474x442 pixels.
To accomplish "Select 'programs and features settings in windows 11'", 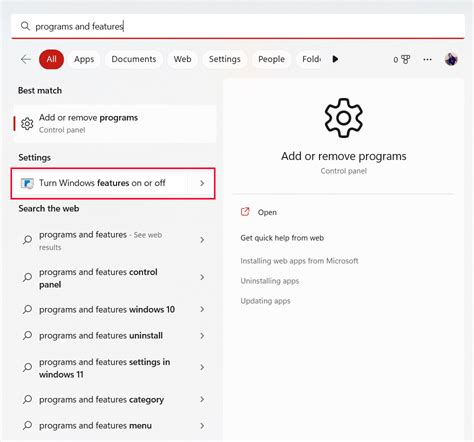I will click(x=113, y=368).
